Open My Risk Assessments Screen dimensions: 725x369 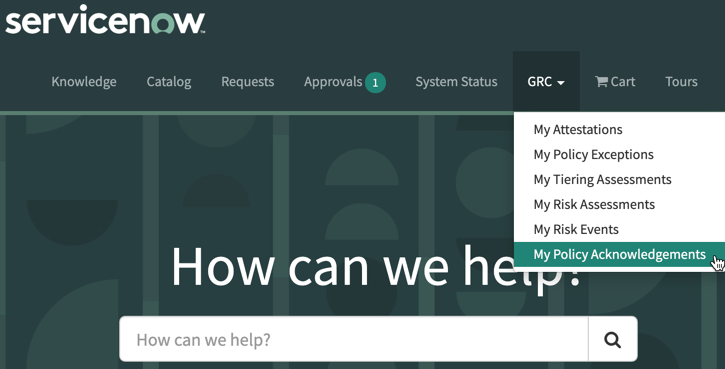[594, 204]
